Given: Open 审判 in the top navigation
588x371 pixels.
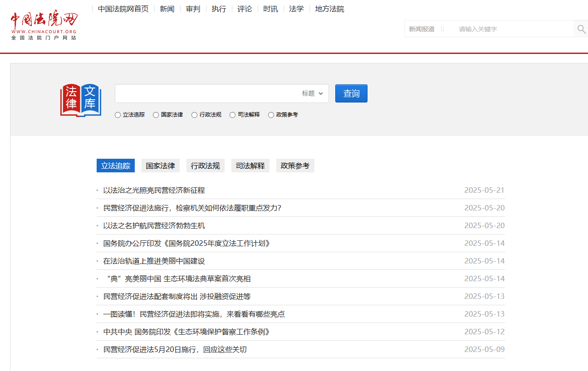Looking at the screenshot, I should click(193, 9).
